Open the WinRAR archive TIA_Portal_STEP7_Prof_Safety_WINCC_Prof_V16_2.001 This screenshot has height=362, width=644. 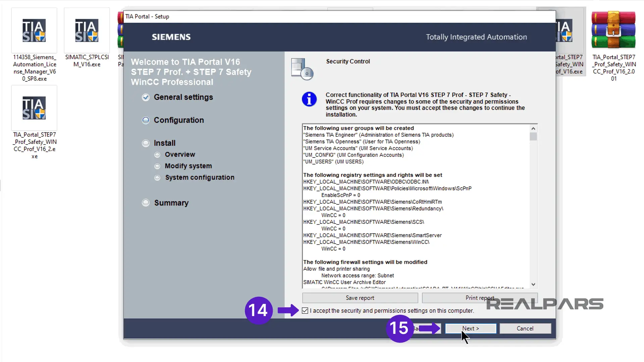point(613,30)
